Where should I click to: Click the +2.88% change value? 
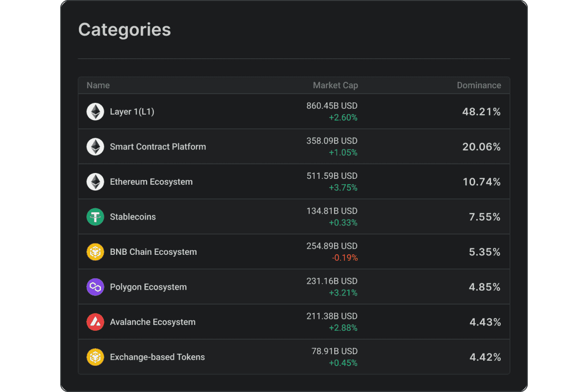[x=343, y=328]
